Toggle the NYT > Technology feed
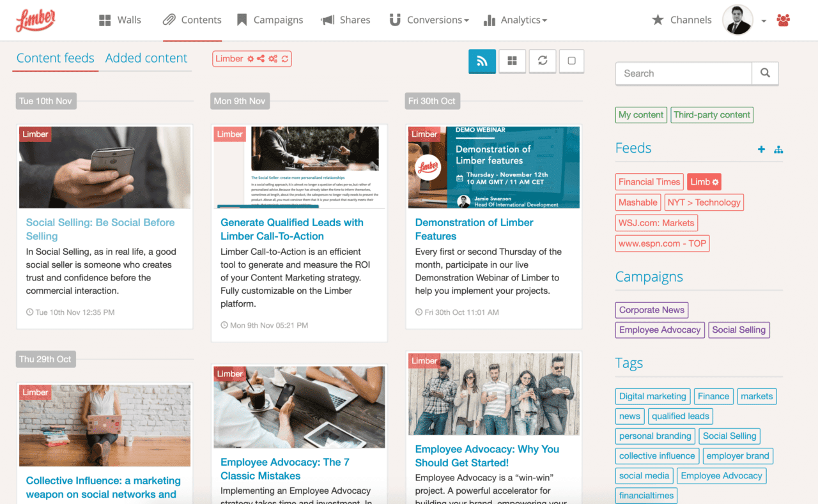 click(x=704, y=202)
